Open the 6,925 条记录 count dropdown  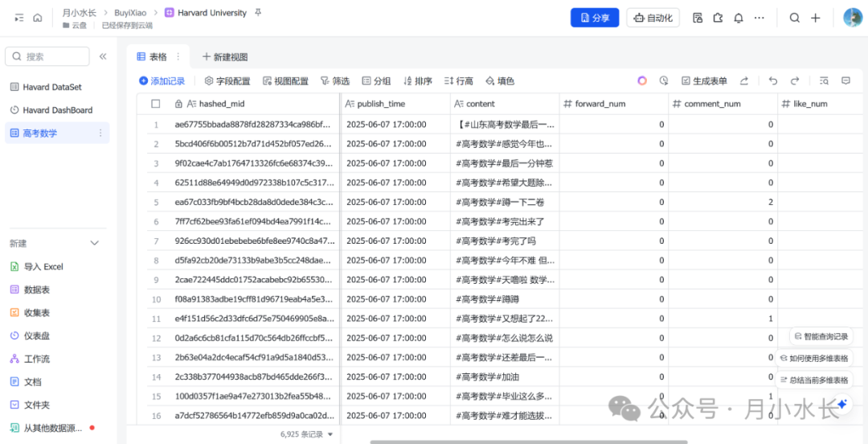(x=307, y=434)
